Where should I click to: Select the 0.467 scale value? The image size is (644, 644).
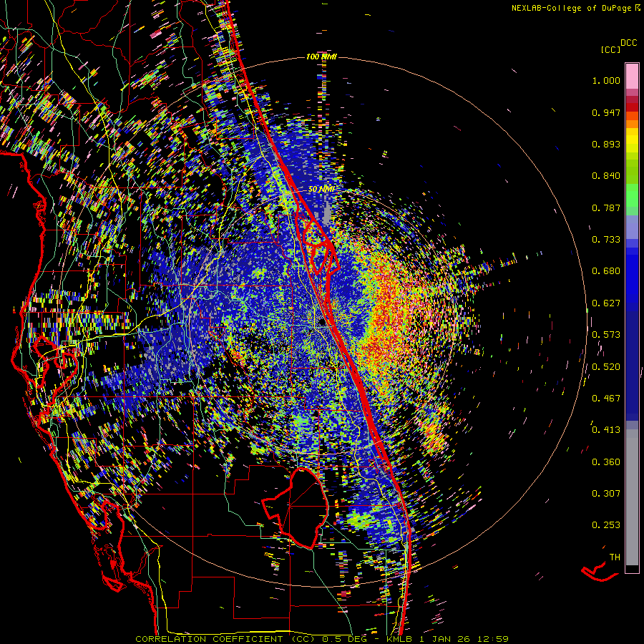click(x=606, y=399)
